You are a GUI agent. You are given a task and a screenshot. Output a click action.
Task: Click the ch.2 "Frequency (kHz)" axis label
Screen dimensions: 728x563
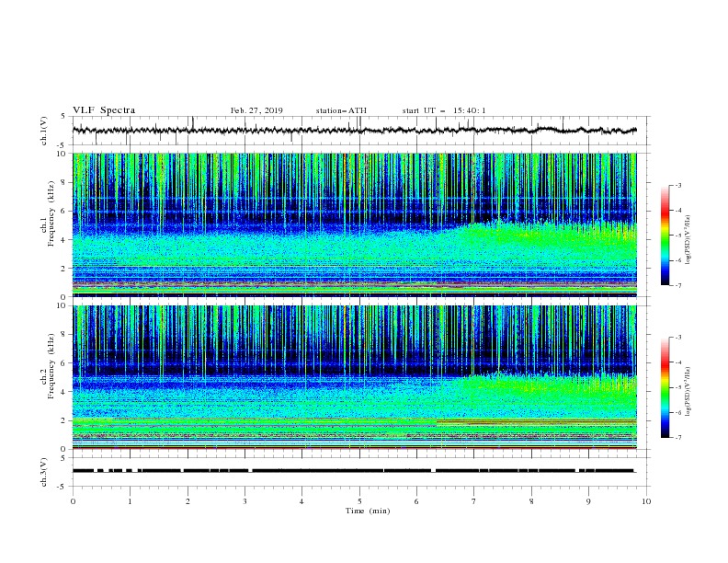(51, 366)
